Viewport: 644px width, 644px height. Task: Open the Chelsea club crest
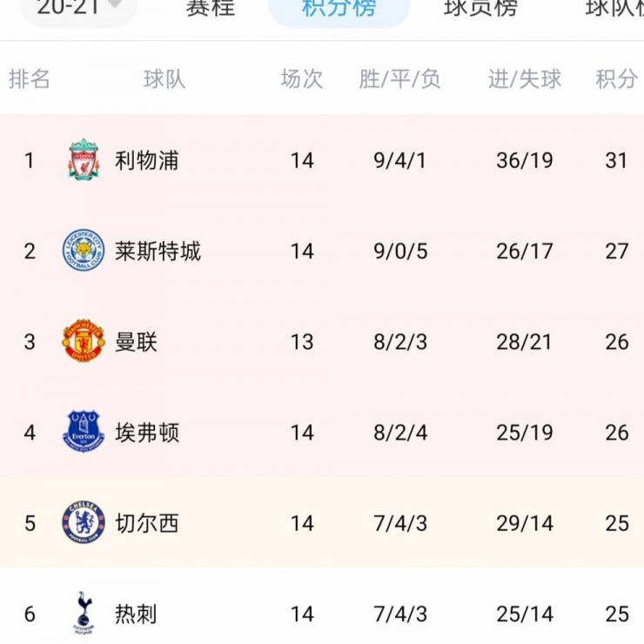(x=84, y=522)
